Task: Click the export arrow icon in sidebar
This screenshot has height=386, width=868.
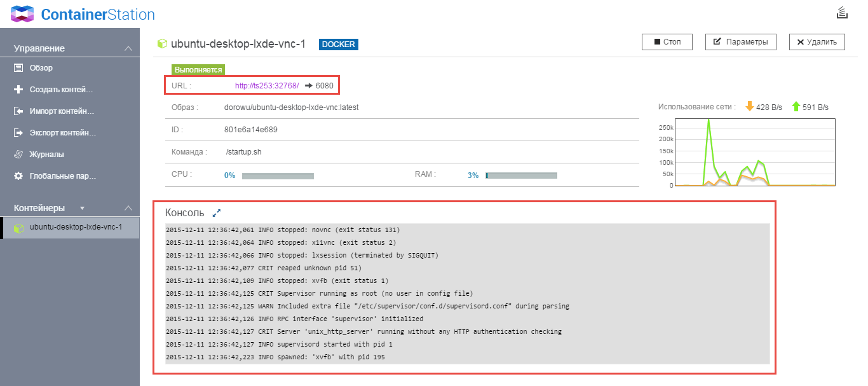Action: tap(18, 133)
